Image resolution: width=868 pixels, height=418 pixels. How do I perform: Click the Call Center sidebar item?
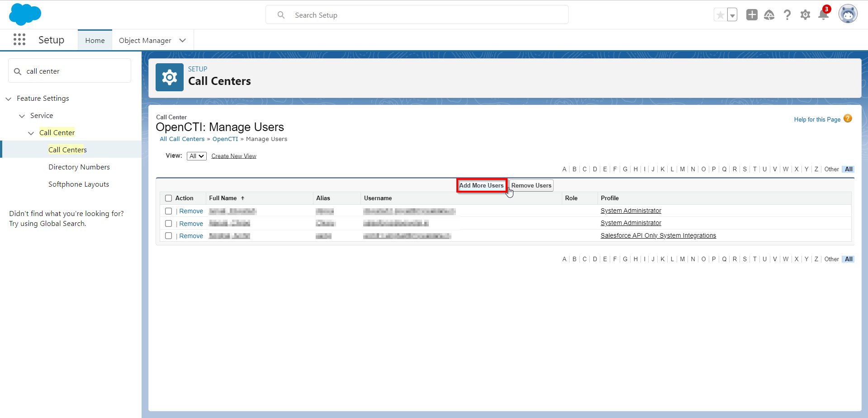pyautogui.click(x=57, y=132)
